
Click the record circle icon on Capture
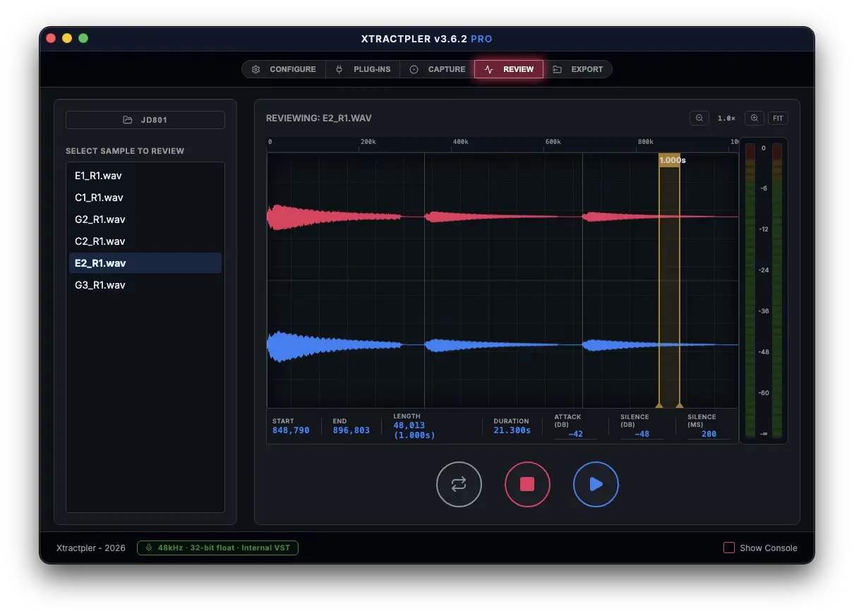(414, 69)
